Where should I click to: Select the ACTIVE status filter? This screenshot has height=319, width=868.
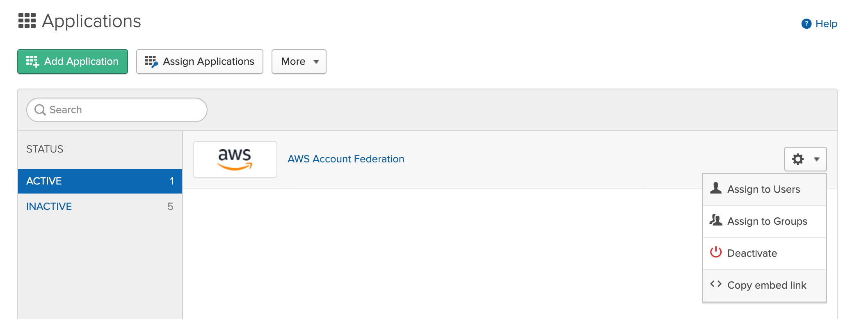click(44, 181)
